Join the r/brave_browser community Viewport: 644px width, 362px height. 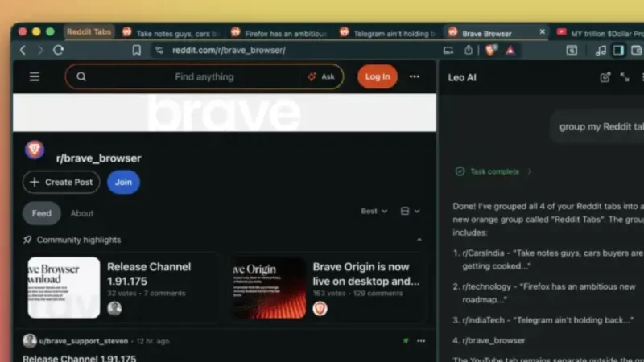(x=123, y=183)
